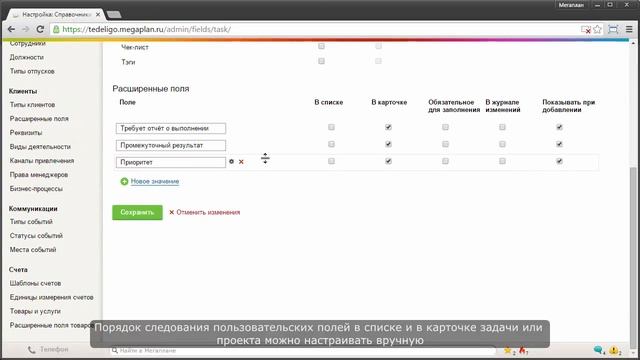640x360 pixels.
Task: Click the blocked popup icon in address bar
Action: (x=586, y=29)
